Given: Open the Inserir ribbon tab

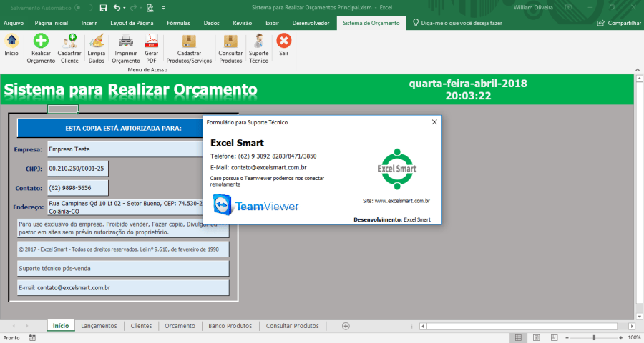Looking at the screenshot, I should pyautogui.click(x=89, y=23).
